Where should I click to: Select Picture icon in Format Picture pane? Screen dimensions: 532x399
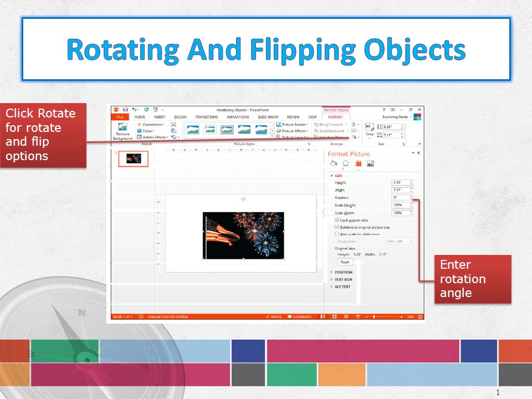[x=371, y=163]
